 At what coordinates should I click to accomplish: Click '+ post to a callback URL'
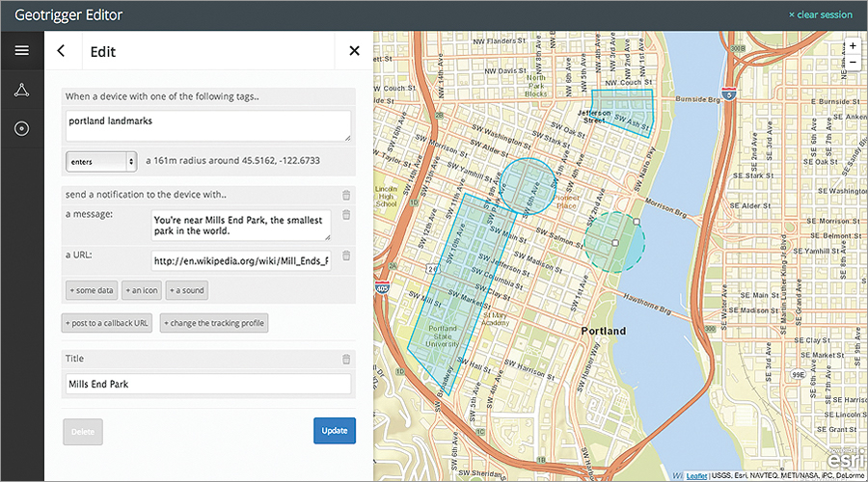coord(107,323)
